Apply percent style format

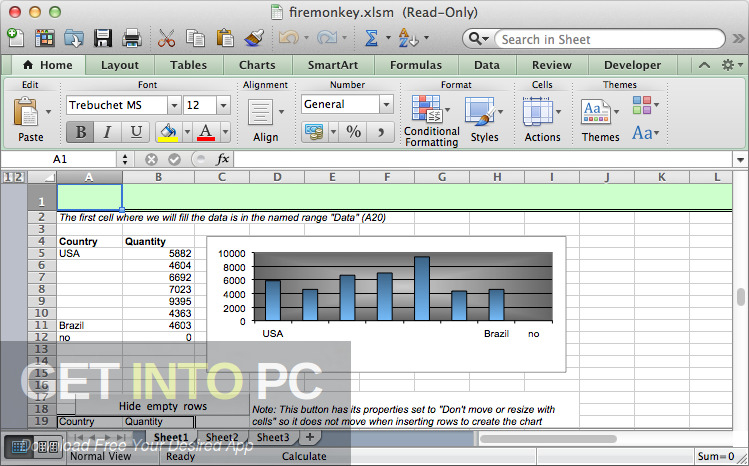tap(353, 132)
